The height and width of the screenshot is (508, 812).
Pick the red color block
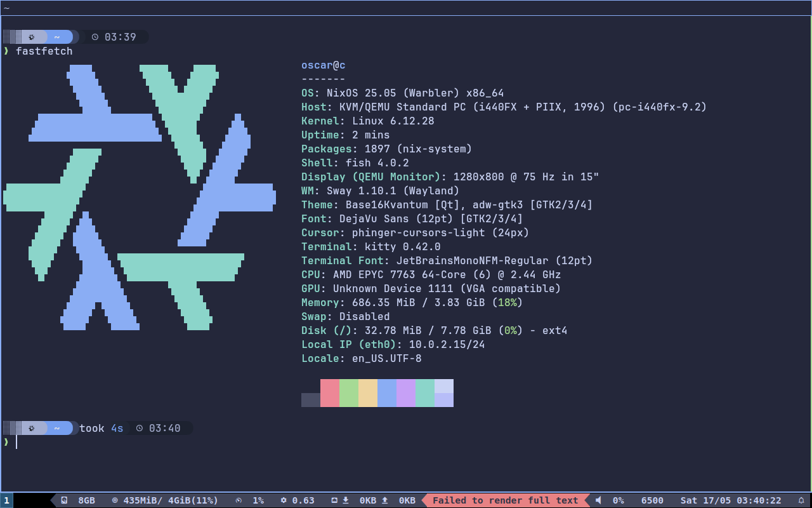click(x=330, y=393)
